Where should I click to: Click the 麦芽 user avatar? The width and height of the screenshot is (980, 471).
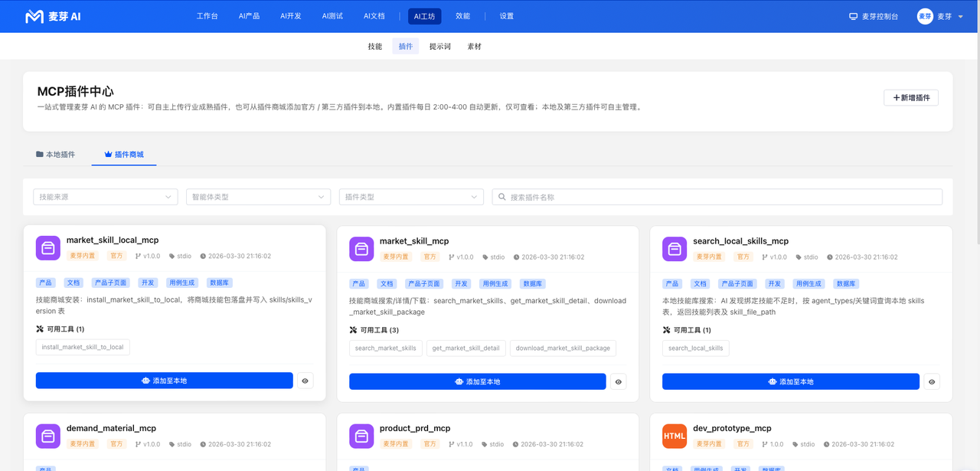pyautogui.click(x=925, y=16)
